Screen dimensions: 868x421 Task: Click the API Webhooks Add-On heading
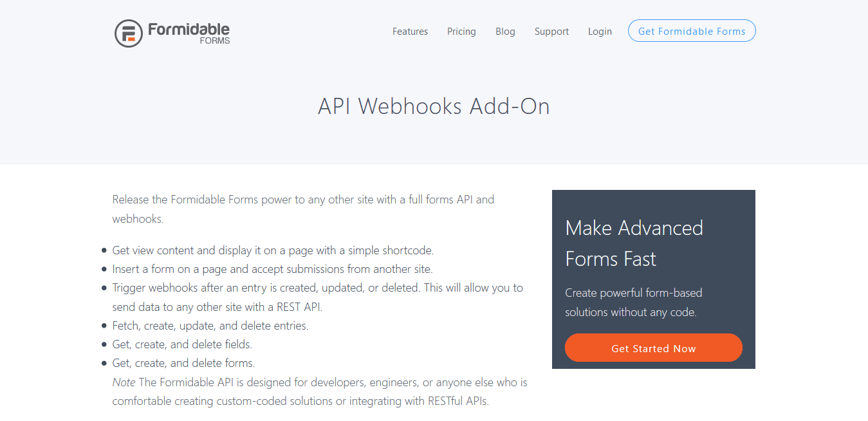[434, 106]
